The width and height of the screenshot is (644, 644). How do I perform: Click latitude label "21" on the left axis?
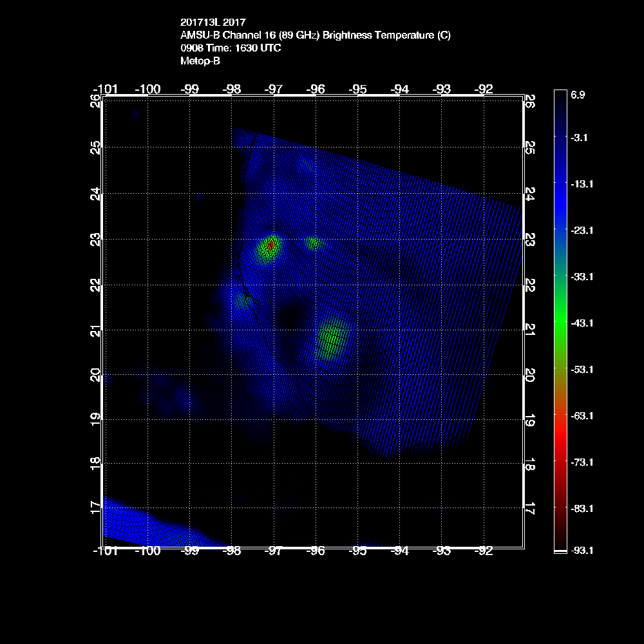[x=95, y=330]
